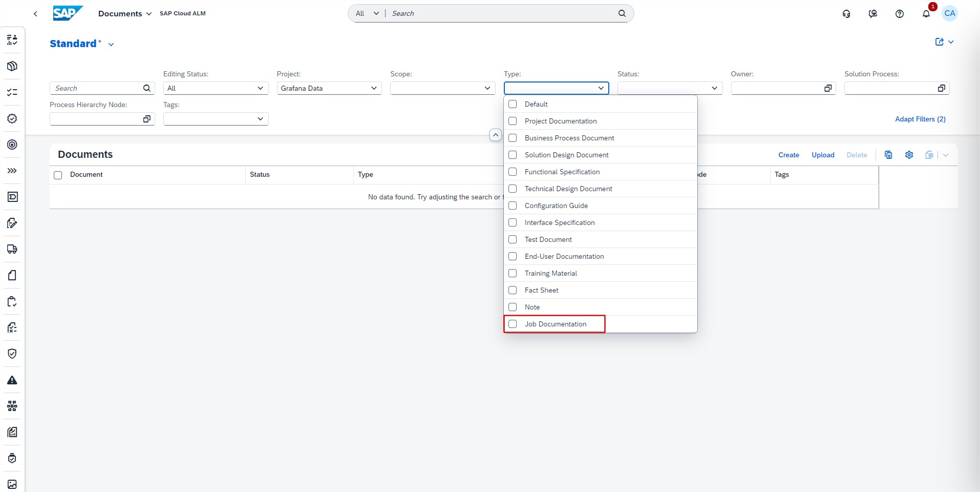Tick the Functional Specification checkbox

coord(513,172)
